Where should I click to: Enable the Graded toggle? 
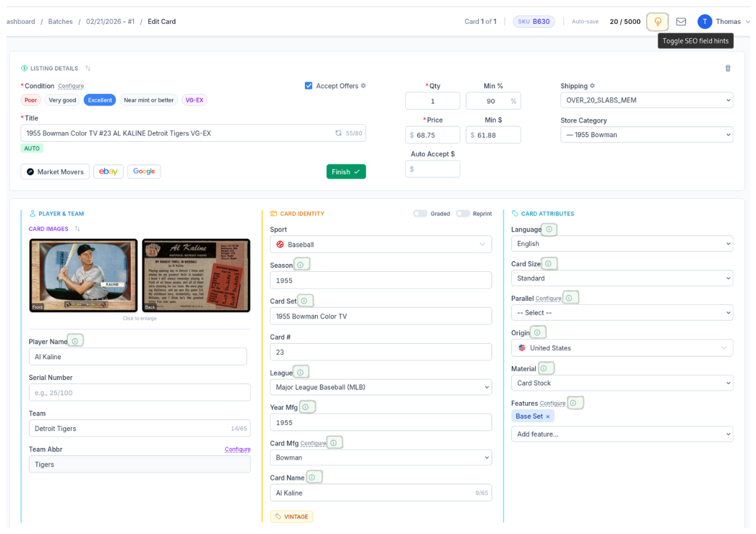pos(420,214)
